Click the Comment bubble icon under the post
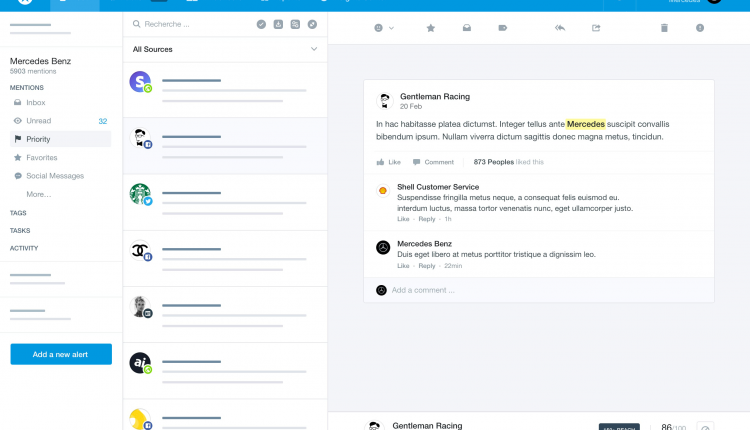 [x=417, y=162]
